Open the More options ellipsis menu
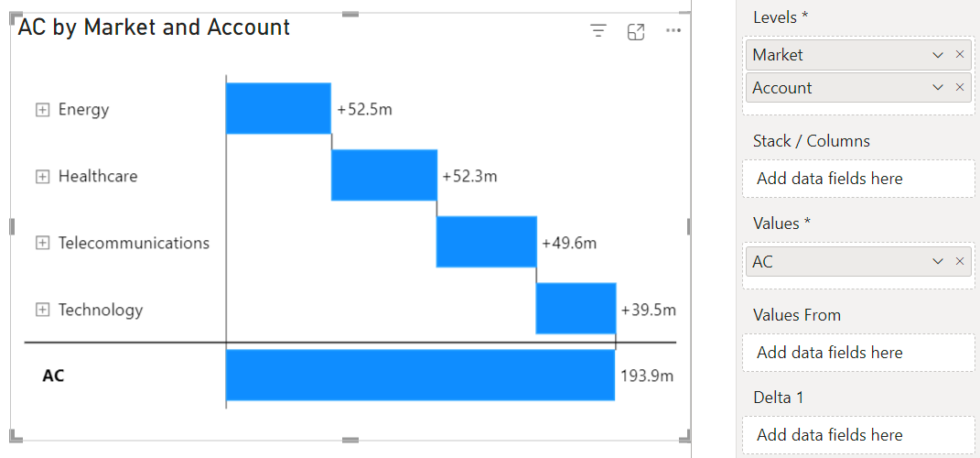This screenshot has height=458, width=980. [x=673, y=31]
